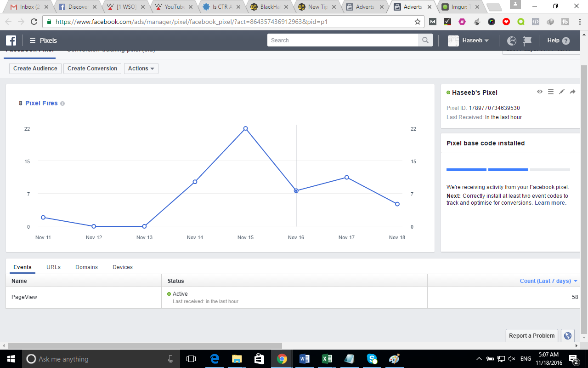The height and width of the screenshot is (368, 588).
Task: Open the 1b extension icon
Action: [565, 22]
